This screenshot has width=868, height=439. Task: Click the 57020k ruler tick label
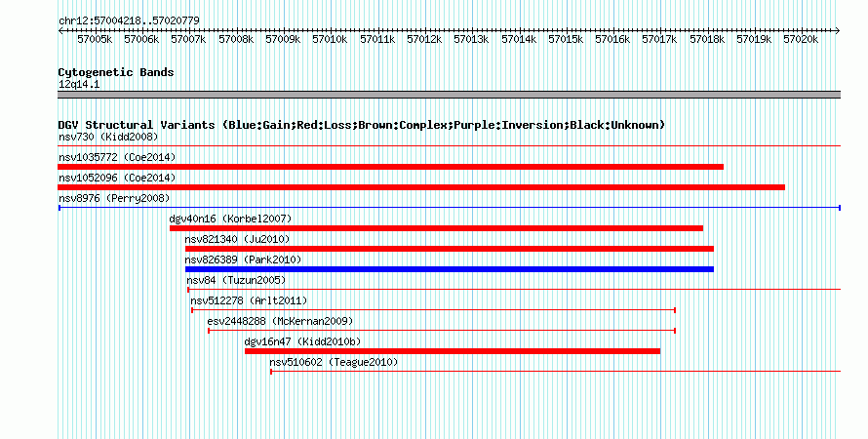click(x=802, y=39)
